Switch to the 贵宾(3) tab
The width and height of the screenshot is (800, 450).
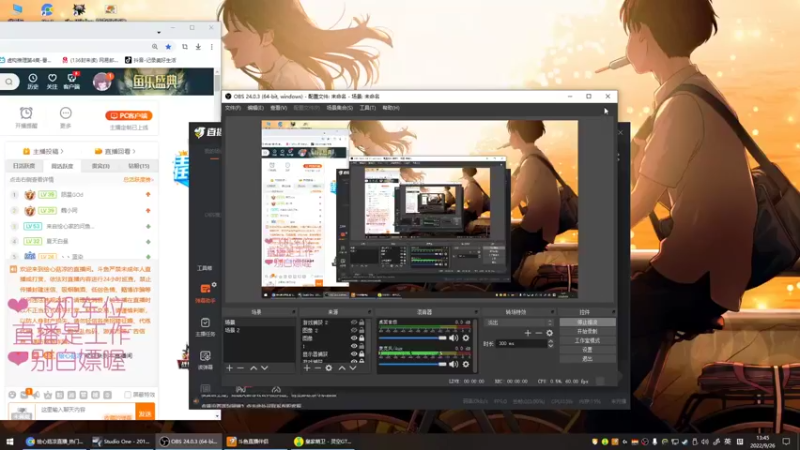(x=101, y=166)
